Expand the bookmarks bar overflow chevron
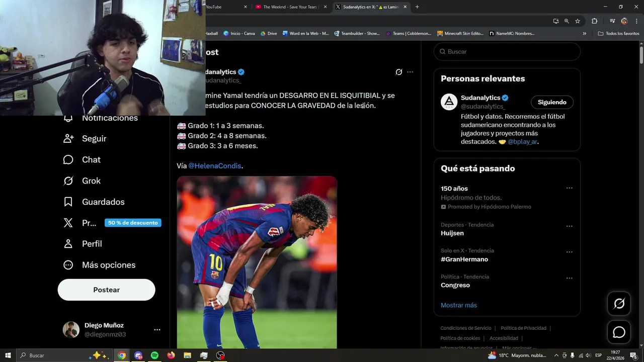 click(x=584, y=34)
